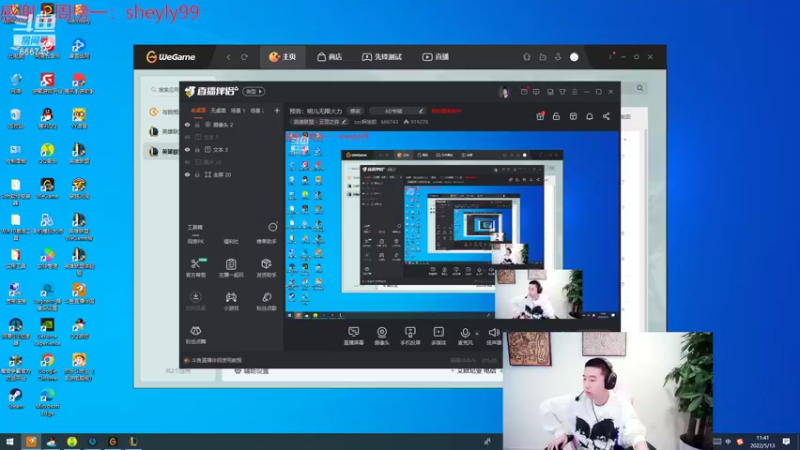800x450 pixels.
Task: Open the gift box icon with red badge
Action: 540,116
